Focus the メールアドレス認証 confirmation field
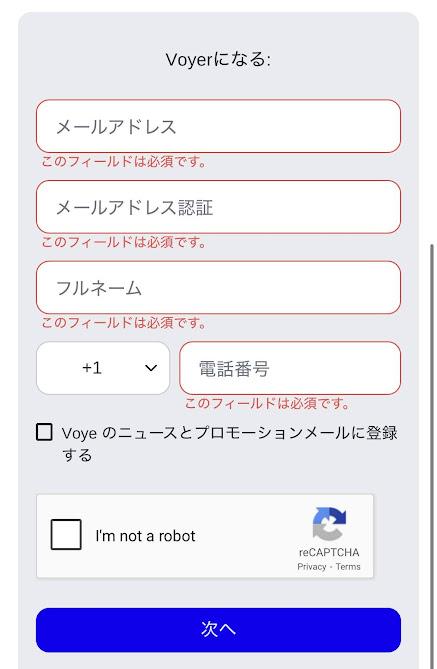437x669 pixels. [x=218, y=207]
